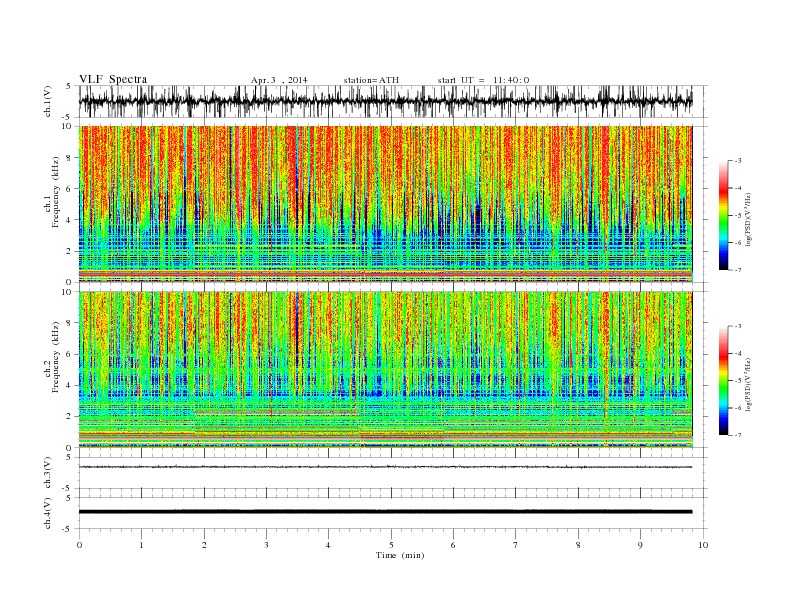Click the time axis tick label '9'
Screen dimensions: 792x612
640,545
